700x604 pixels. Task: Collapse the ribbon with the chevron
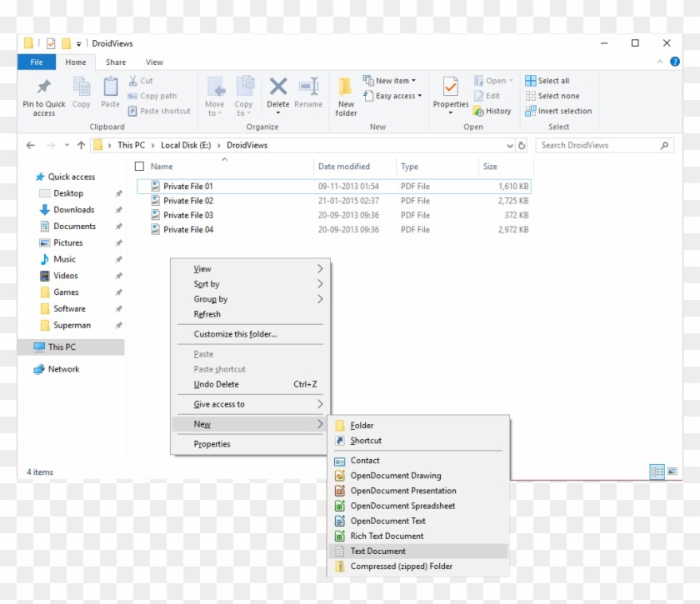point(659,62)
